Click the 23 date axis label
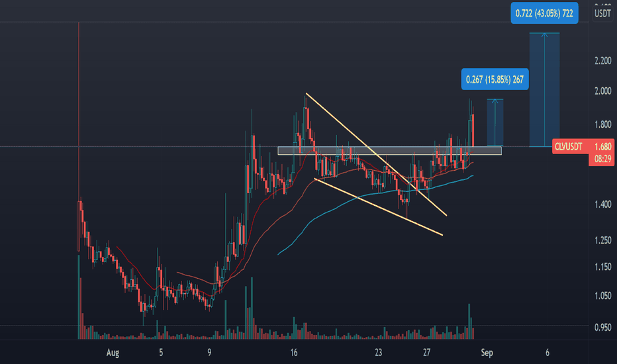The height and width of the screenshot is (364, 617). [x=378, y=353]
